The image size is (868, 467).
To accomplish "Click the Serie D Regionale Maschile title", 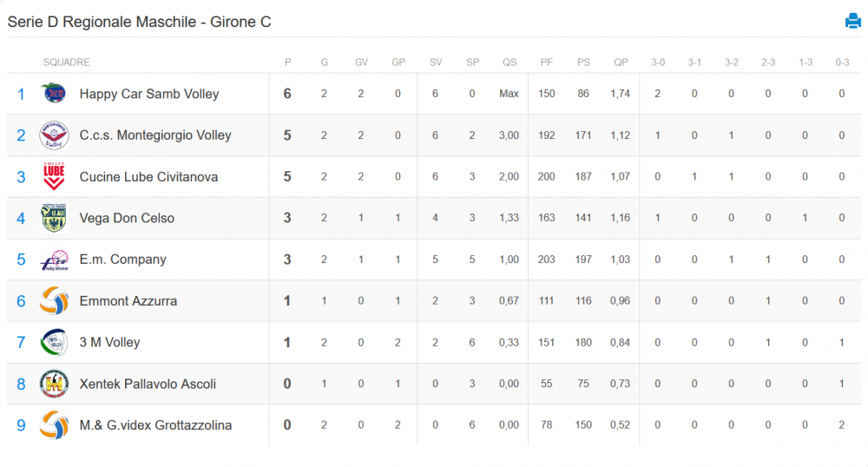I will 139,22.
